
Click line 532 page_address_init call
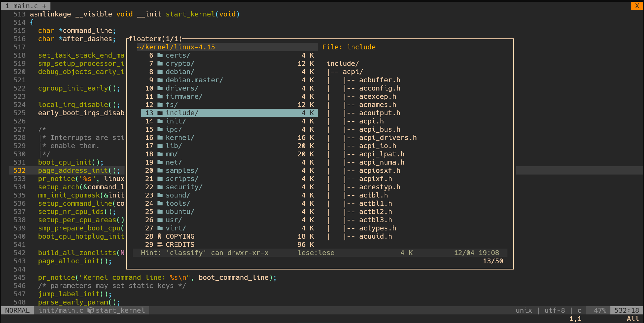click(79, 170)
